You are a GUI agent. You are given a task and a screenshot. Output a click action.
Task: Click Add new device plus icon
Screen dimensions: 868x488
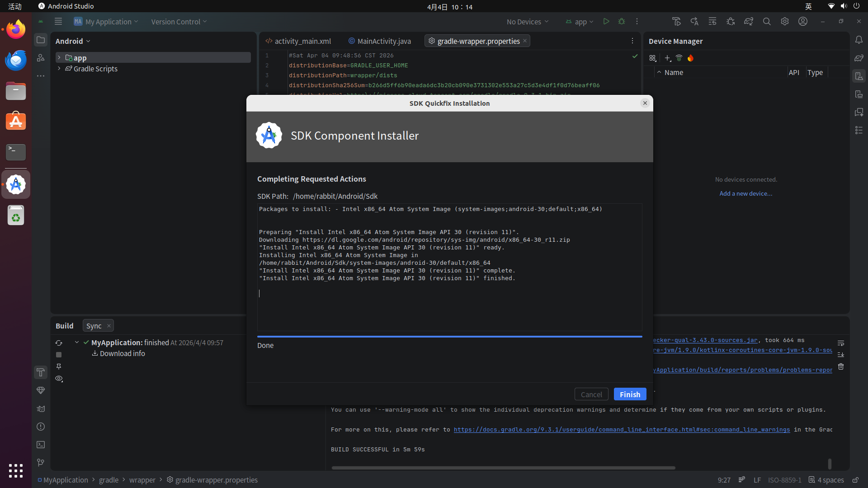point(668,58)
